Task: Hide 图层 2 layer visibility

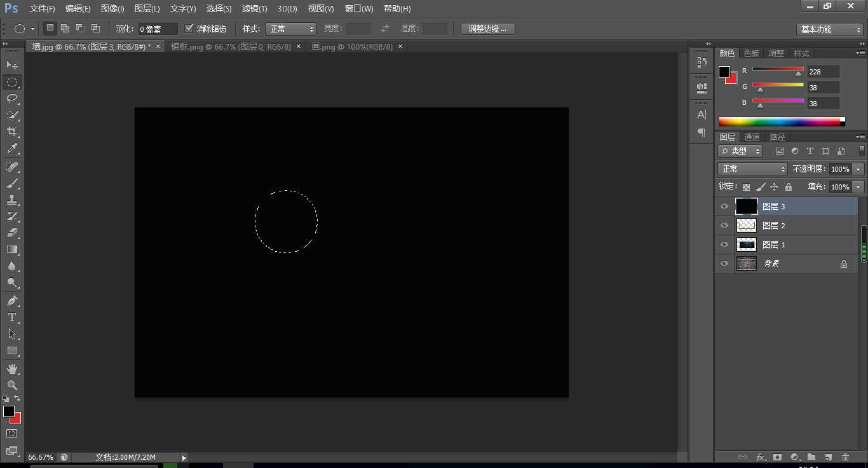Action: (724, 226)
